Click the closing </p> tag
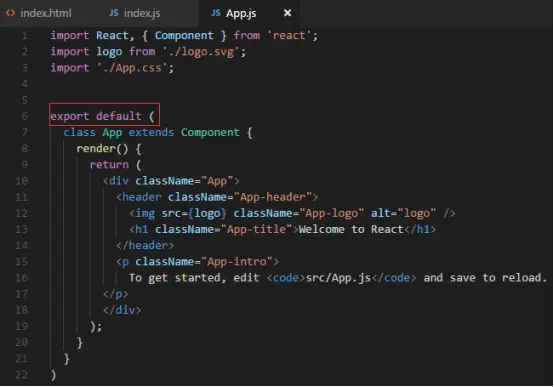The width and height of the screenshot is (554, 387). click(x=116, y=294)
